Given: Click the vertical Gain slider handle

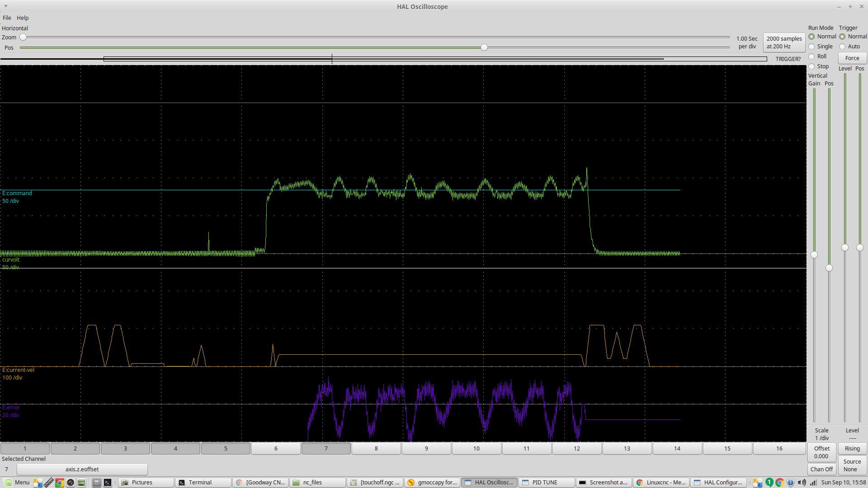Looking at the screenshot, I should pos(814,255).
